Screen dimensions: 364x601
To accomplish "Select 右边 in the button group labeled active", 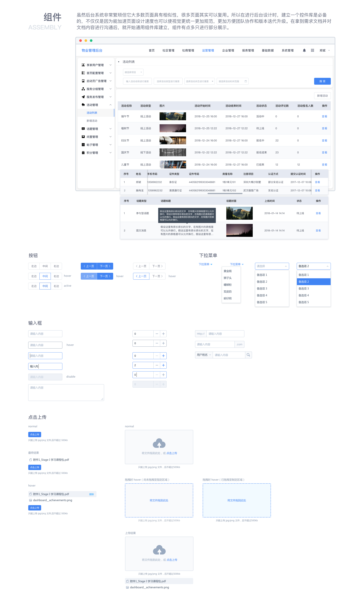I will tap(56, 286).
